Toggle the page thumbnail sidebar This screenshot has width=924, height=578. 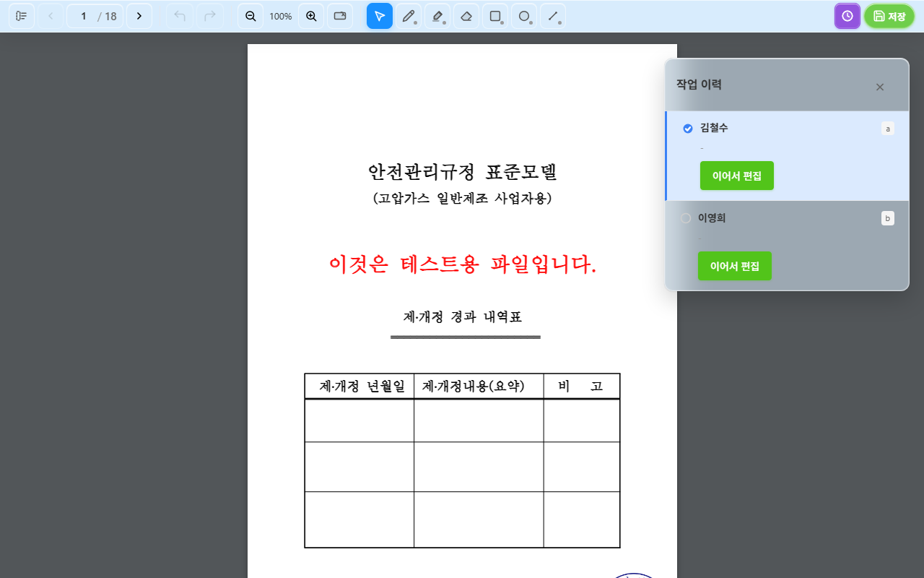tap(22, 16)
